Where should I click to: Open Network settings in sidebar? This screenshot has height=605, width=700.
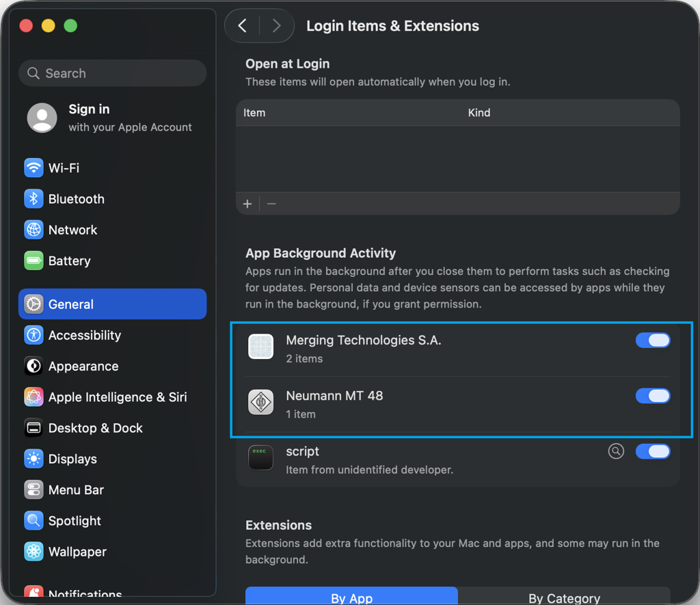coord(113,230)
